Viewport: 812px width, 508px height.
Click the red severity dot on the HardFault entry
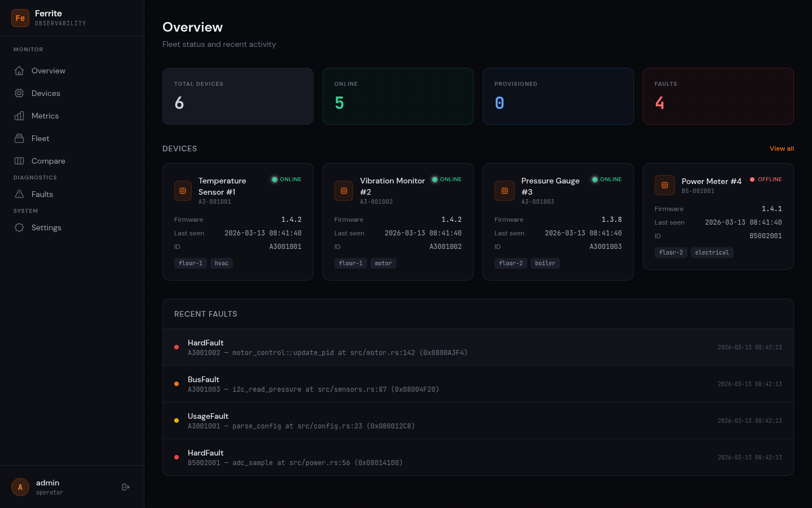176,347
